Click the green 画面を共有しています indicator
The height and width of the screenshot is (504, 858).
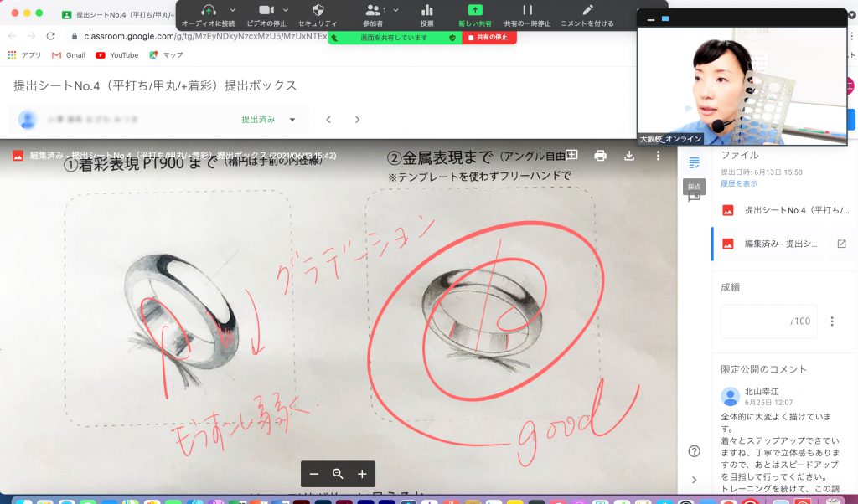click(394, 38)
